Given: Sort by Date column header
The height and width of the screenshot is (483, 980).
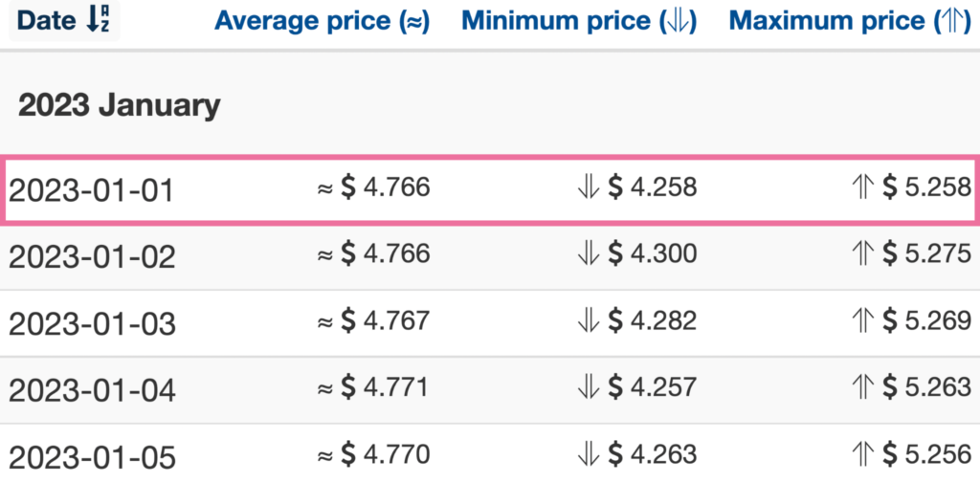Looking at the screenshot, I should [63, 21].
